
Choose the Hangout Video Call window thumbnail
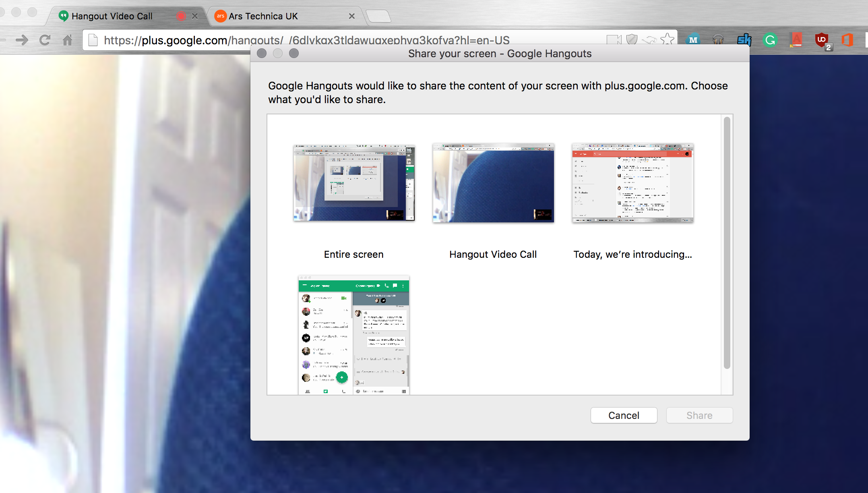pos(493,183)
